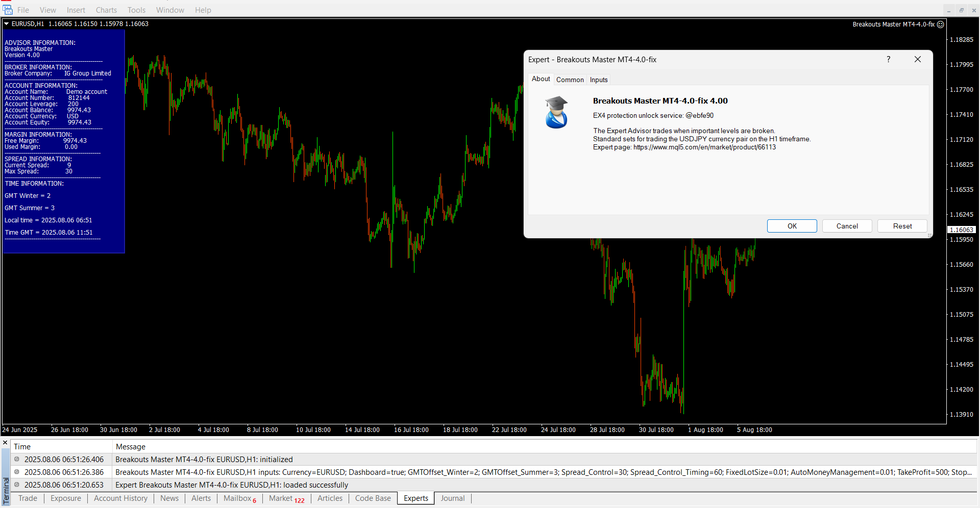This screenshot has height=508, width=980.
Task: Open the Articles tab in Terminal
Action: 330,498
